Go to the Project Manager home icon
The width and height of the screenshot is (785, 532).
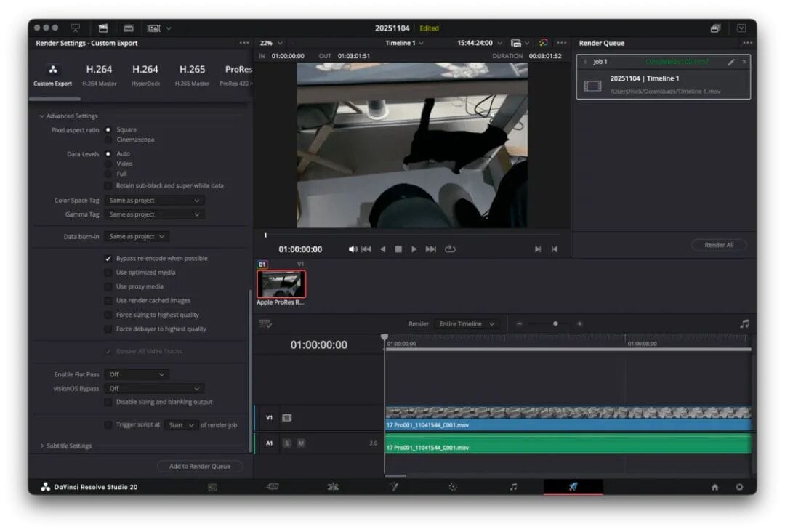point(715,488)
